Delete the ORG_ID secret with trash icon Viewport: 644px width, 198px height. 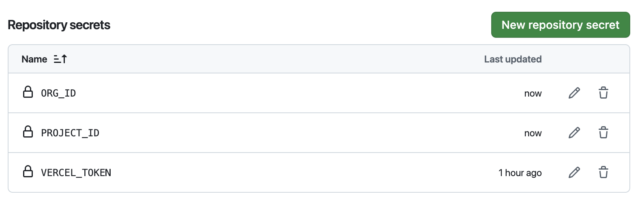(603, 93)
